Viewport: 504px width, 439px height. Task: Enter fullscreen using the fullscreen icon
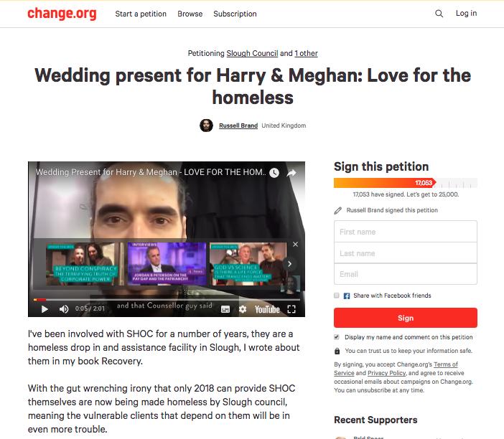pos(291,309)
